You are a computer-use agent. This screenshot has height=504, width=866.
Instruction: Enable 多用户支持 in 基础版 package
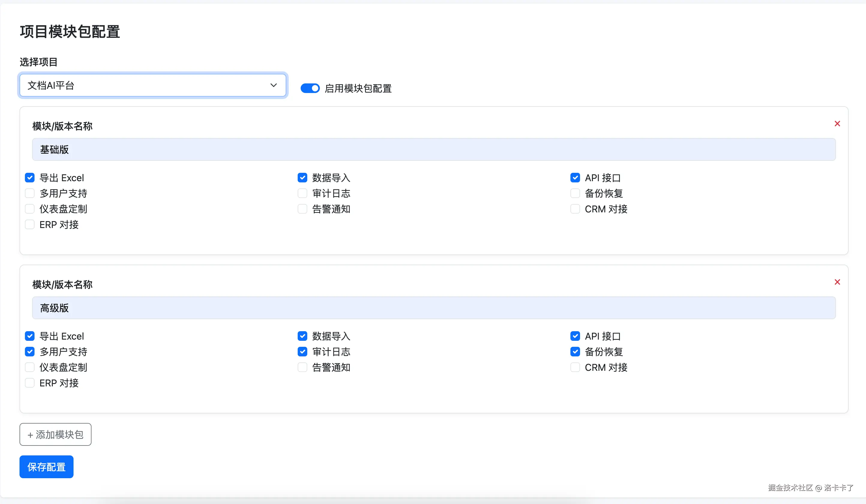30,193
